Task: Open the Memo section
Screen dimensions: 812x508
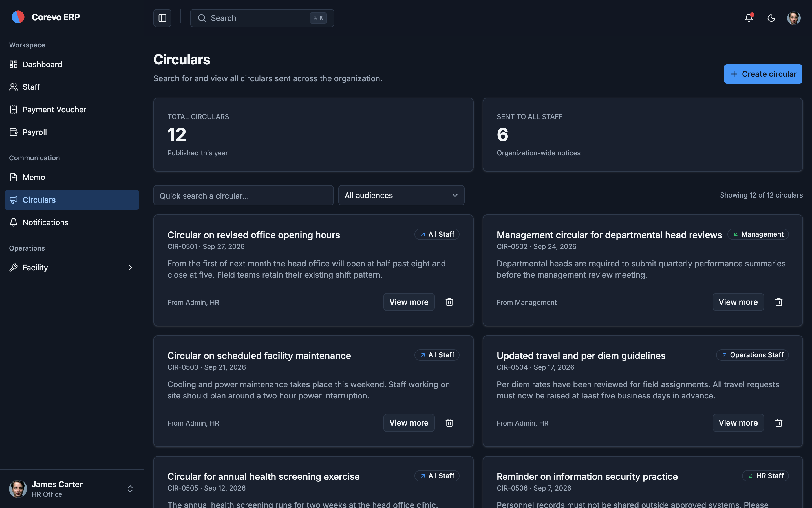Action: pos(72,178)
